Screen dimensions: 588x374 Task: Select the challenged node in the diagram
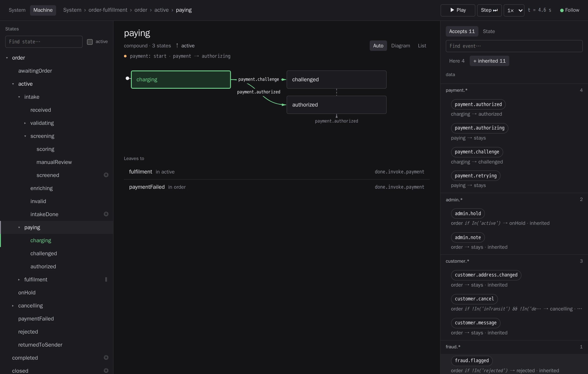pos(336,80)
